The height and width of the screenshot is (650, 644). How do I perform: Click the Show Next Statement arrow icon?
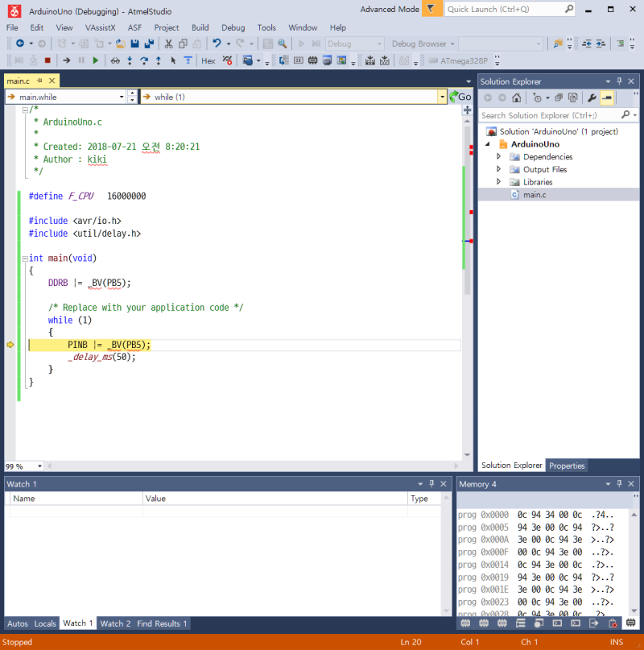coord(66,60)
